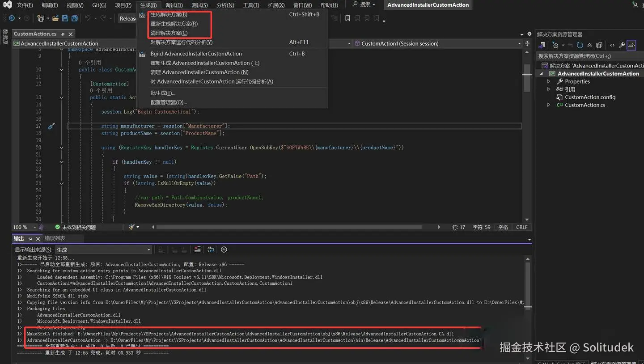The width and height of the screenshot is (644, 364).
Task: Select 重新生成解决方案(R) from the menu
Action: point(174,24)
